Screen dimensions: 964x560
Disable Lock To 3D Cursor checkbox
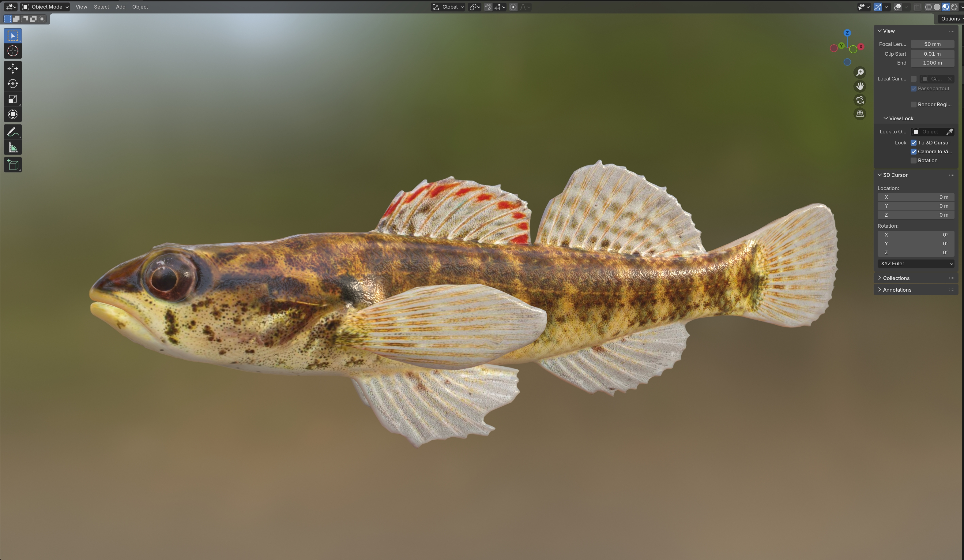913,143
